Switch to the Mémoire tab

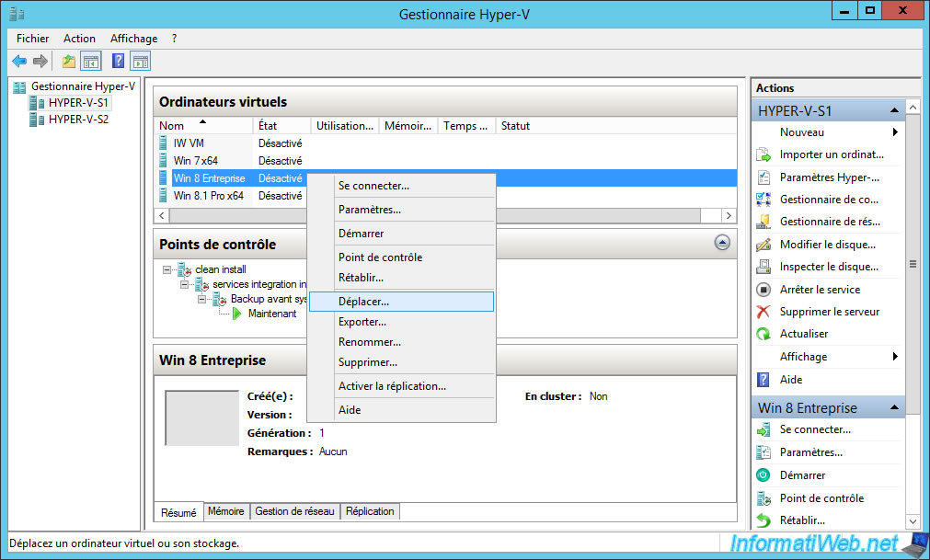[226, 511]
